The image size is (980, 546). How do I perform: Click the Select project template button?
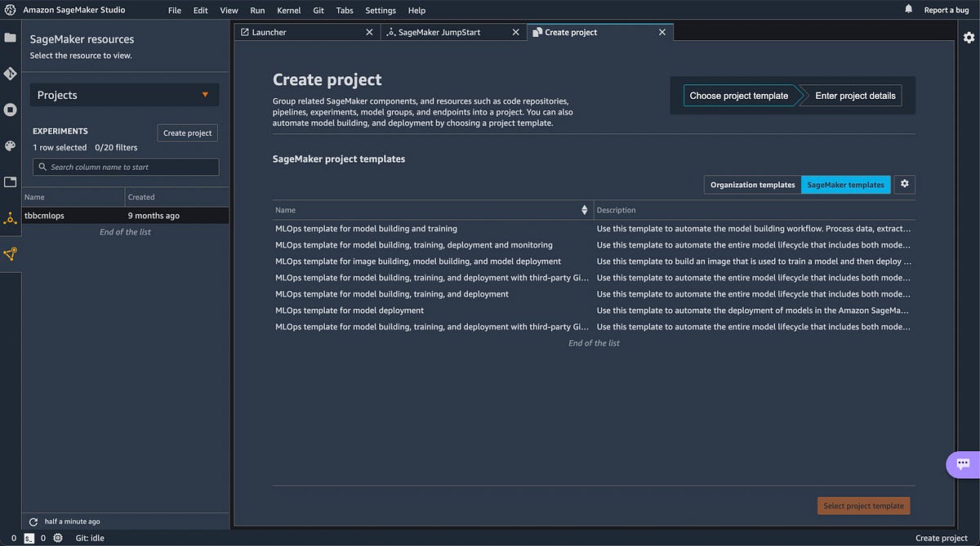(x=863, y=505)
